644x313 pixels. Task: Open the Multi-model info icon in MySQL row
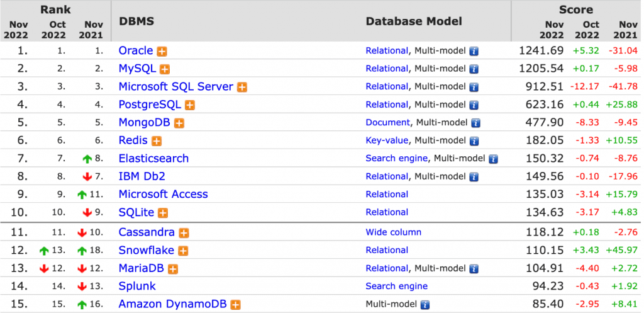pos(474,69)
